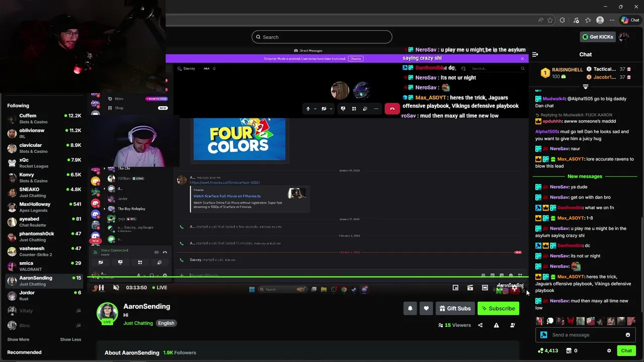
Task: Open the browser profile avatar
Action: tap(600, 20)
